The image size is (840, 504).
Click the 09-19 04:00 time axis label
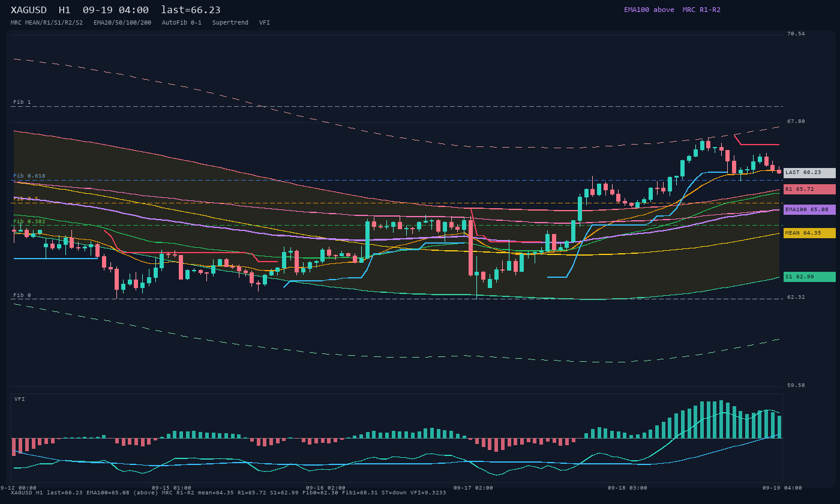click(782, 488)
